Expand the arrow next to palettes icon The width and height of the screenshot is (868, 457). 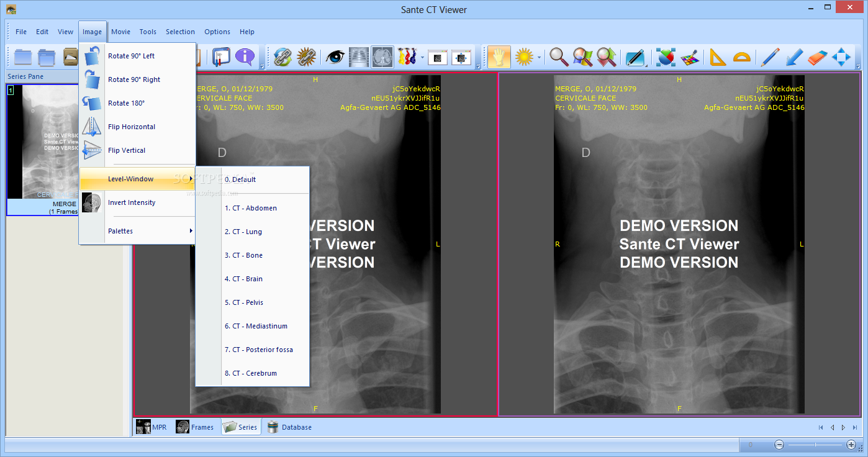422,58
